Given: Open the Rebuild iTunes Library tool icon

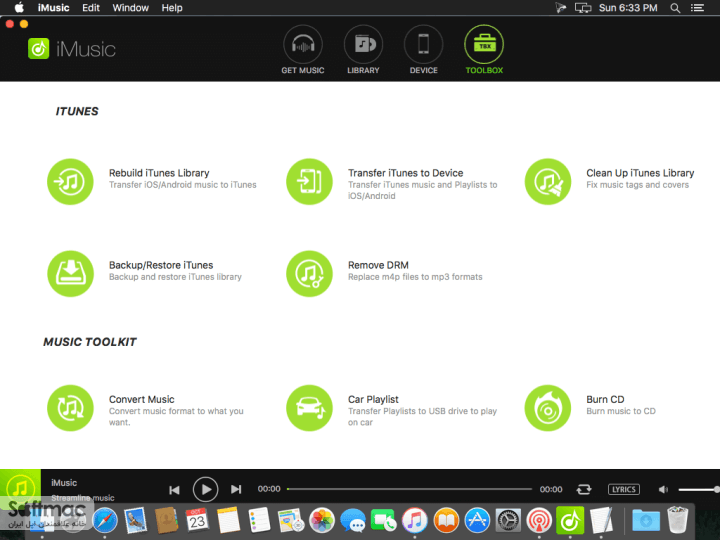Looking at the screenshot, I should pos(70,182).
